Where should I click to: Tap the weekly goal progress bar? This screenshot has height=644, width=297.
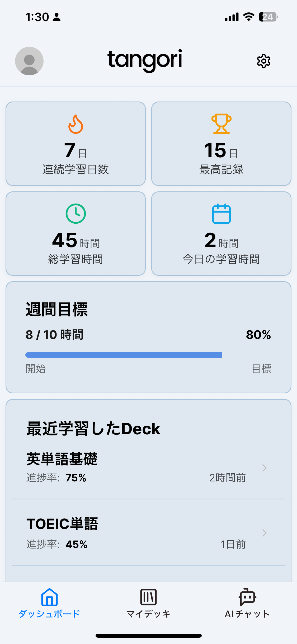pyautogui.click(x=124, y=355)
